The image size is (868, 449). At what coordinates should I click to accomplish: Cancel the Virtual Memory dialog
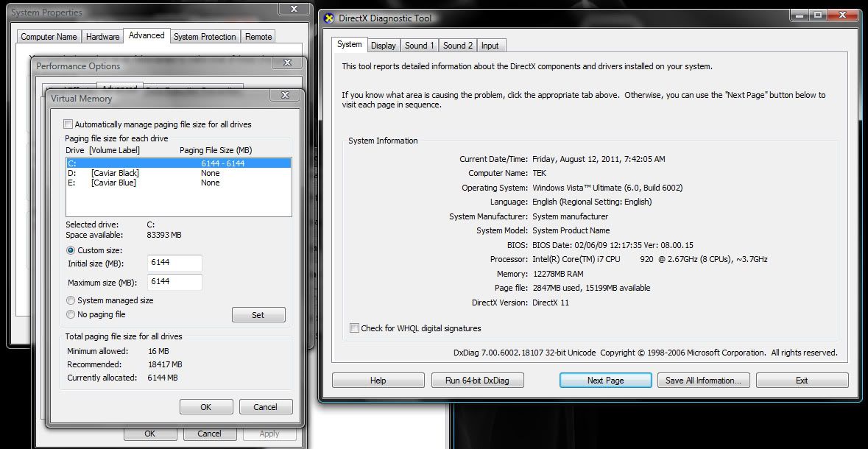click(265, 407)
